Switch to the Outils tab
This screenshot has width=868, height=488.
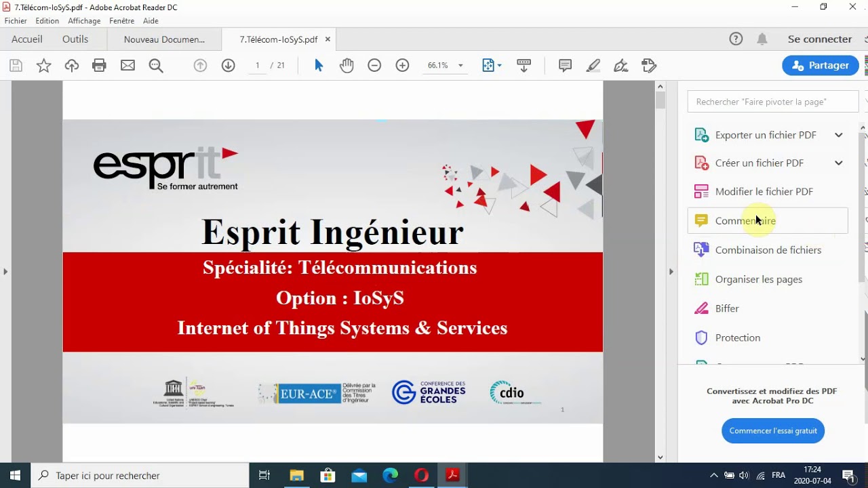click(75, 39)
